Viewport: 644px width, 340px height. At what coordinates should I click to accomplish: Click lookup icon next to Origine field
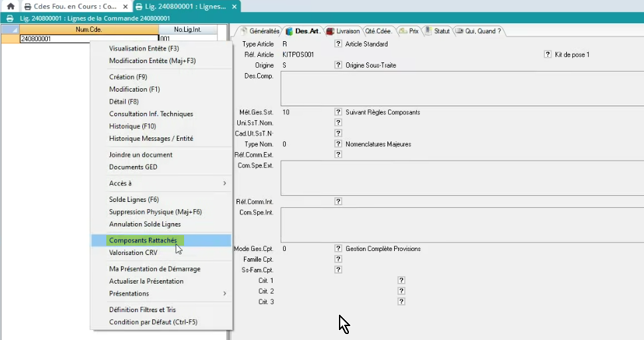pyautogui.click(x=338, y=65)
